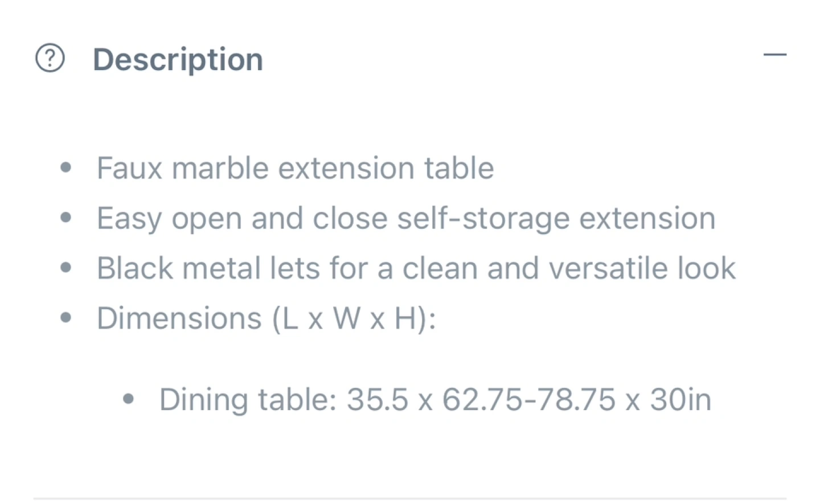
Task: Collapse the Description section with minus icon
Action: pyautogui.click(x=774, y=55)
